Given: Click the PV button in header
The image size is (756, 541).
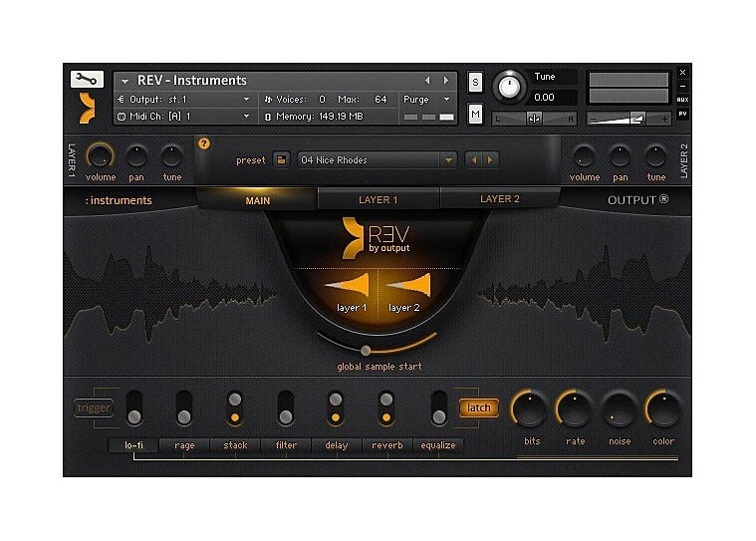Looking at the screenshot, I should pos(682,114).
